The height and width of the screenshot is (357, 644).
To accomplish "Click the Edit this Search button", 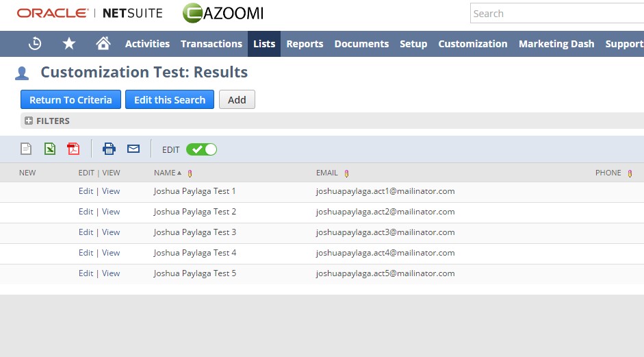I will [x=170, y=100].
